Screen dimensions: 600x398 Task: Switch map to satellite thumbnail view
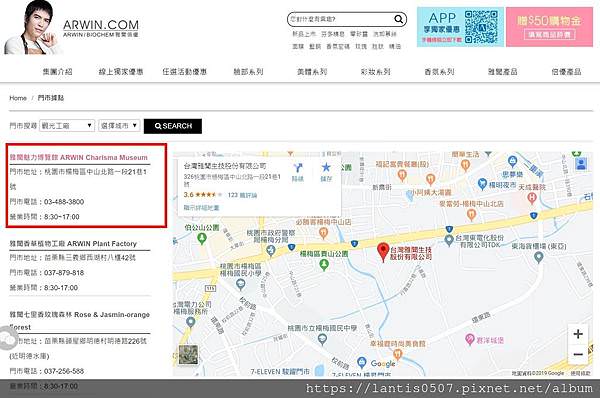pyautogui.click(x=189, y=354)
